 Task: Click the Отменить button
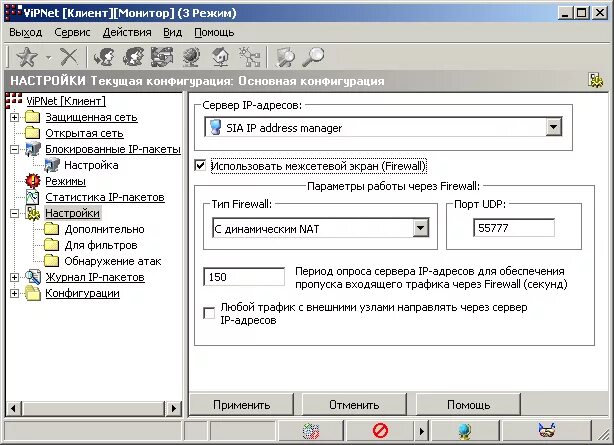pyautogui.click(x=354, y=405)
